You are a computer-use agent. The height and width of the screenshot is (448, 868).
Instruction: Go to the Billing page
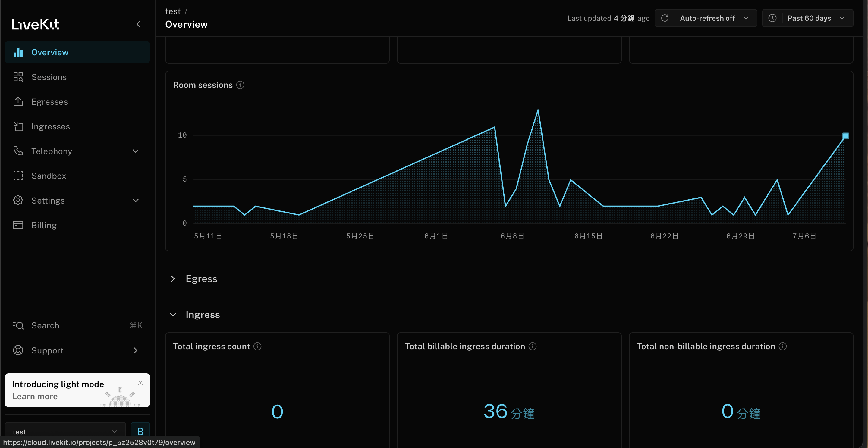(44, 225)
